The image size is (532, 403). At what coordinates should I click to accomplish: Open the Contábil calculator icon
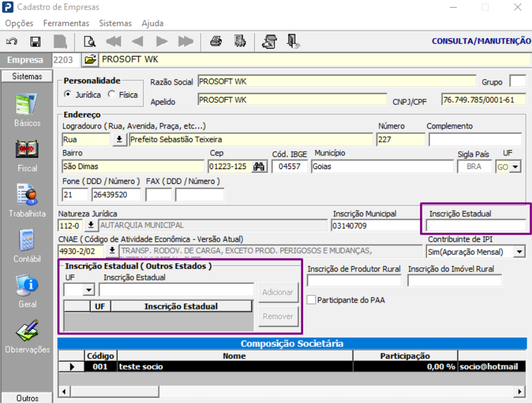pos(27,240)
